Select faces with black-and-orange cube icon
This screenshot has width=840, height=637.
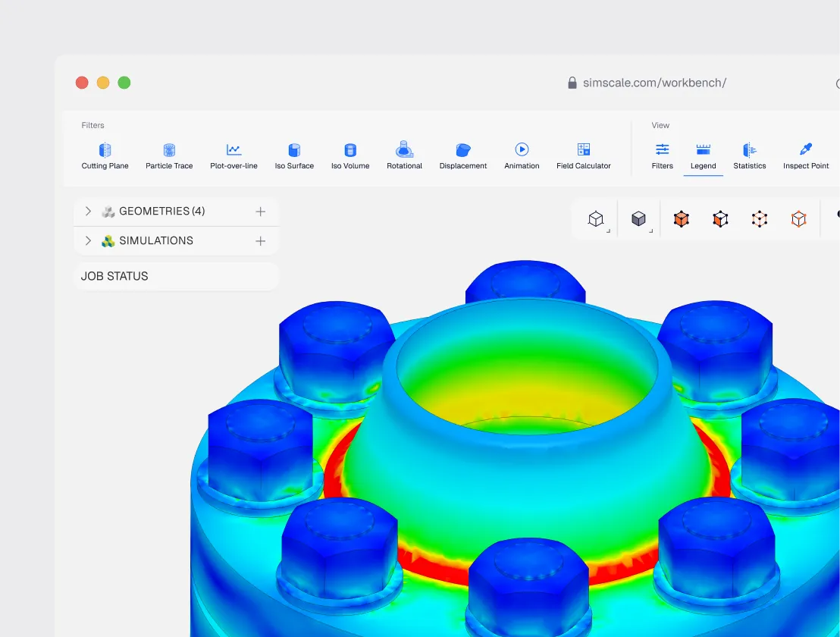(x=720, y=219)
